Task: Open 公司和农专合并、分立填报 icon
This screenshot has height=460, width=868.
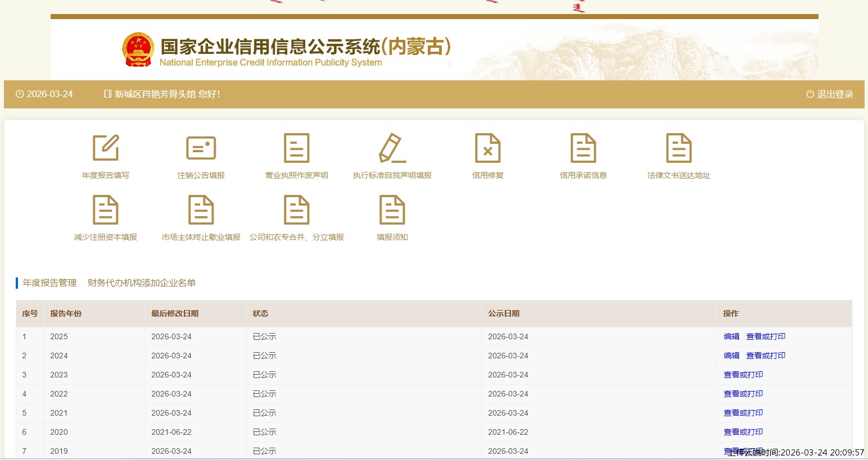Action: pyautogui.click(x=296, y=210)
